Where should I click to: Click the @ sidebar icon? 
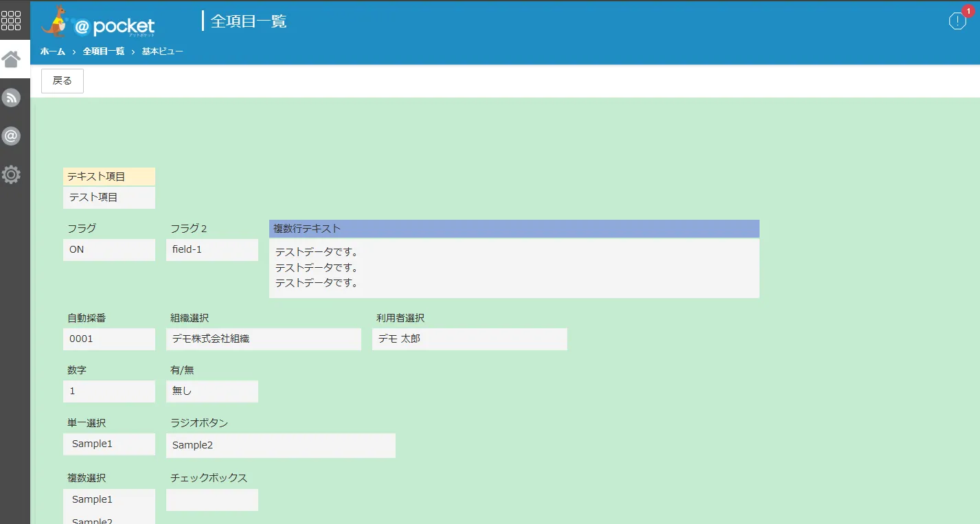tap(11, 136)
